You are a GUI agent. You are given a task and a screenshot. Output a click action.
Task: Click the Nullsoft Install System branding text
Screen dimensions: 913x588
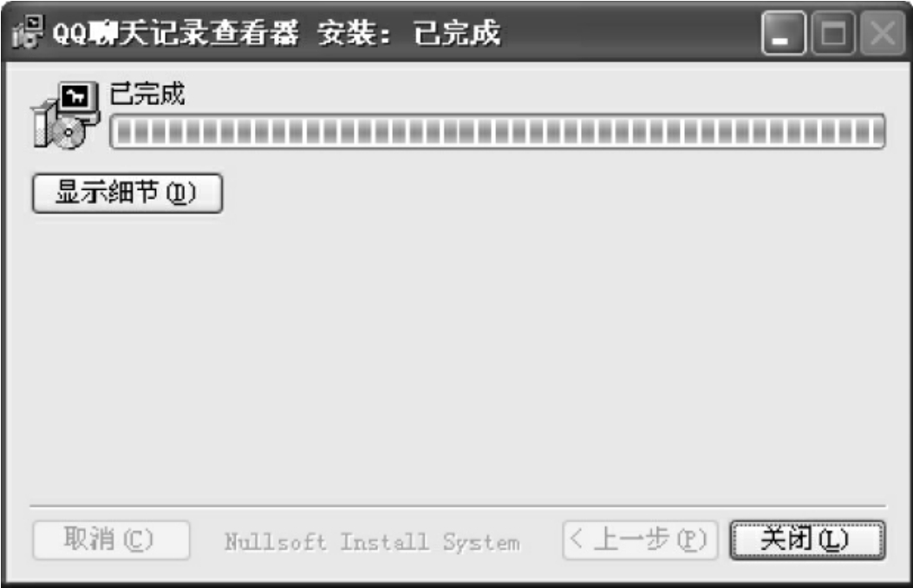(x=372, y=542)
